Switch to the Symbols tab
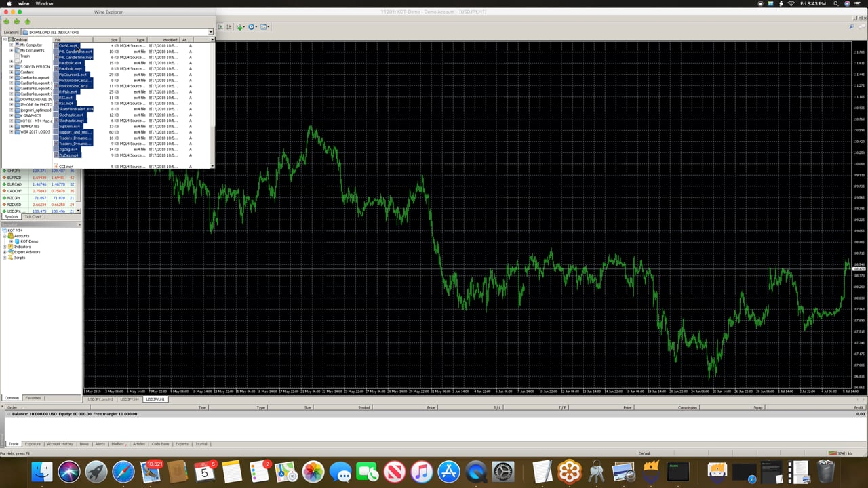This screenshot has height=488, width=868. tap(12, 217)
